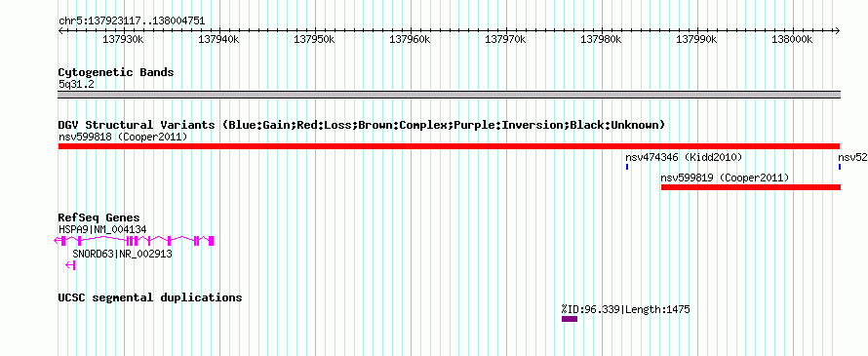The height and width of the screenshot is (356, 868).
Task: Click the magenta HSPA9 gene exon glyph
Action: coord(134,240)
